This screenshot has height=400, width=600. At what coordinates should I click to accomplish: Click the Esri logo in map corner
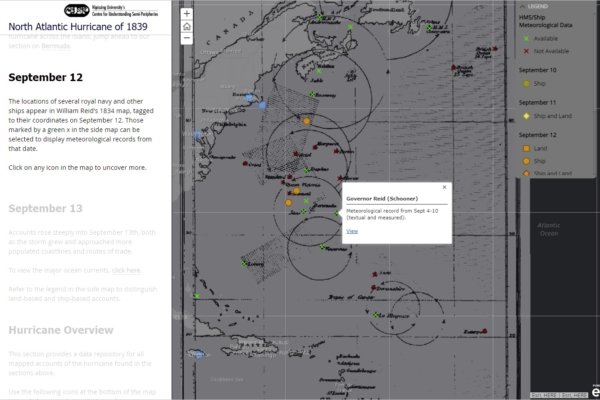594,390
